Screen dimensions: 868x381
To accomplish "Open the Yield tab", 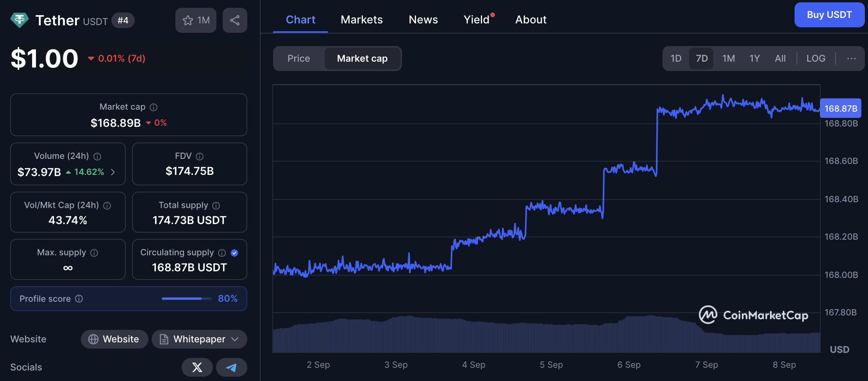I will tap(476, 20).
